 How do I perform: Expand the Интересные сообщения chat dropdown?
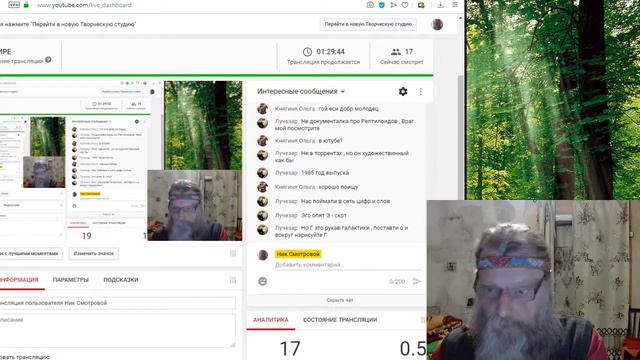[301, 91]
